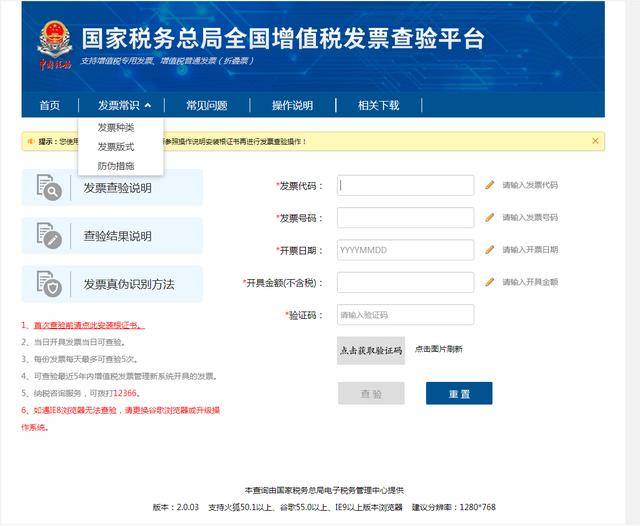Image resolution: width=640 pixels, height=526 pixels.
Task: Click pencil icon beside 请输入开票日期
Action: click(490, 250)
